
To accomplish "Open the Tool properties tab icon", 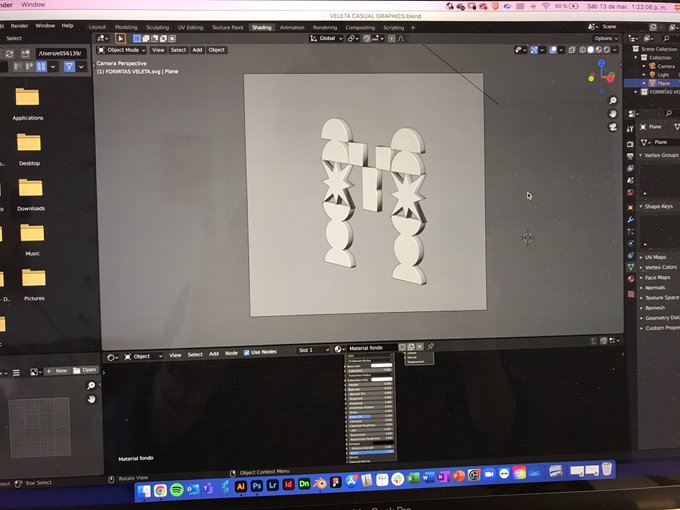I will coord(630,129).
